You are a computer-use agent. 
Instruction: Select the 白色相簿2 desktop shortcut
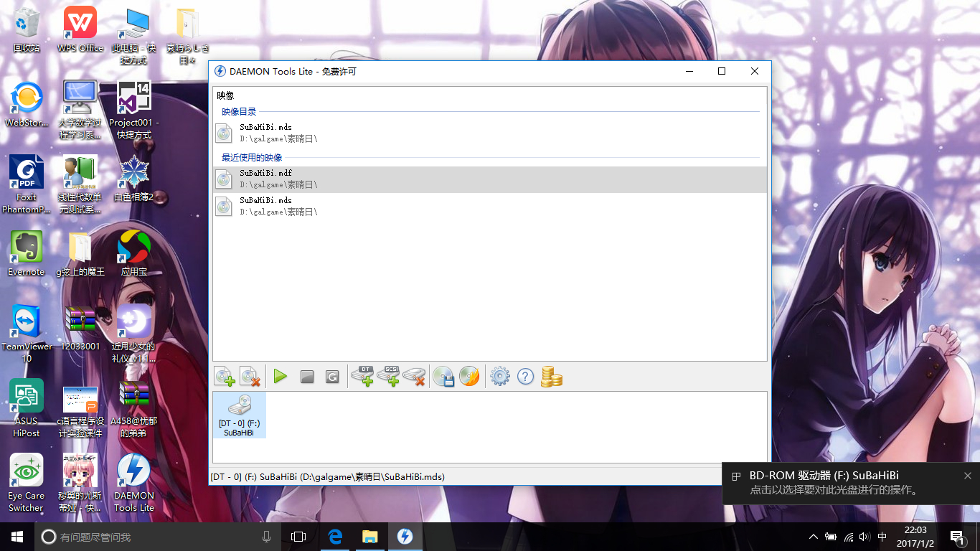[134, 179]
